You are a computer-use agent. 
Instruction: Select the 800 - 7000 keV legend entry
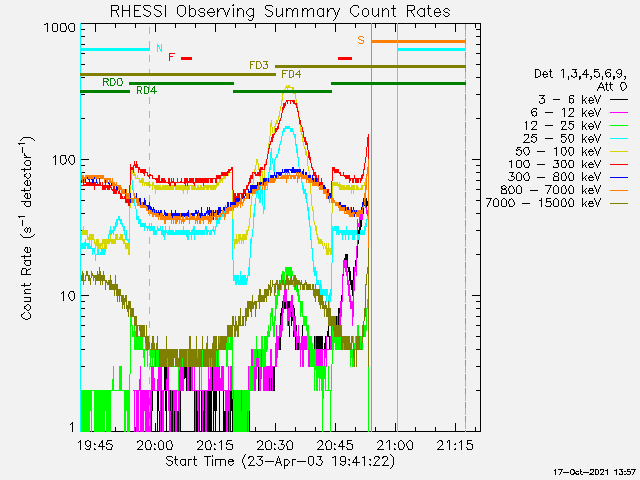pos(564,190)
